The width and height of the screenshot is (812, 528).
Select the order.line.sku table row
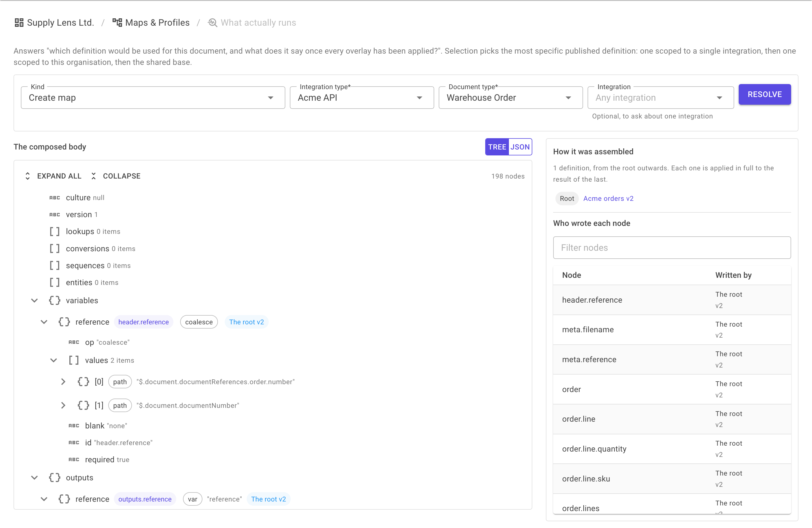coord(672,479)
